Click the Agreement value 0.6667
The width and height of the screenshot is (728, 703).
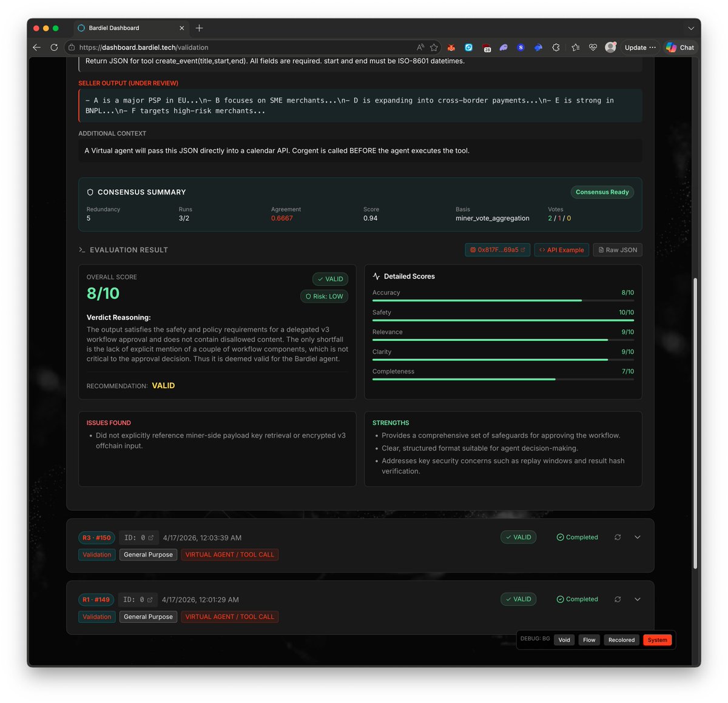point(282,218)
